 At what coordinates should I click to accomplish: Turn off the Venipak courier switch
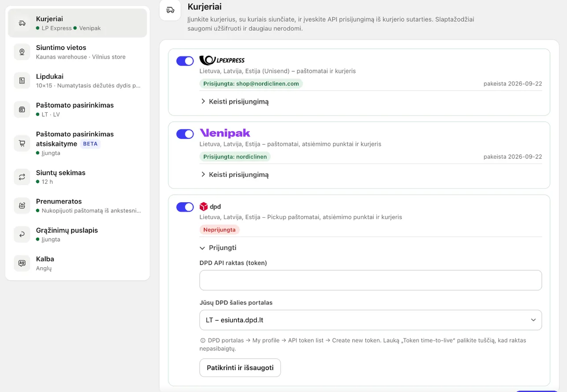[x=185, y=134]
